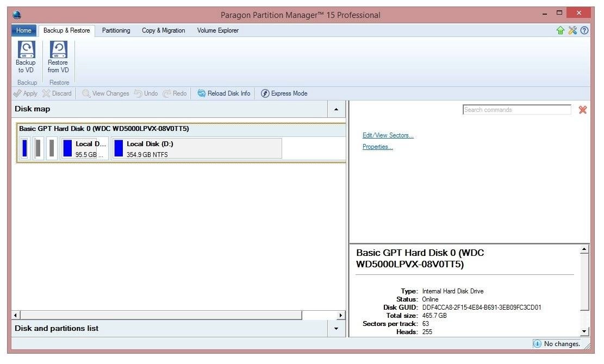Open the Partitioning tab
Image resolution: width=604 pixels, height=364 pixels.
[116, 30]
